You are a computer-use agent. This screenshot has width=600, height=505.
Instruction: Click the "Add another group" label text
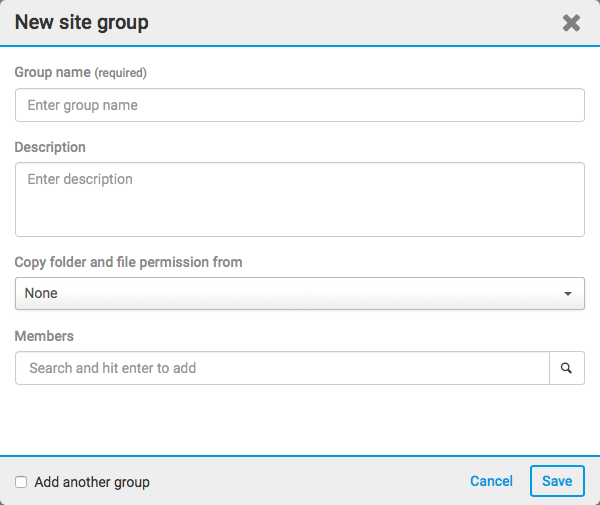point(92,482)
